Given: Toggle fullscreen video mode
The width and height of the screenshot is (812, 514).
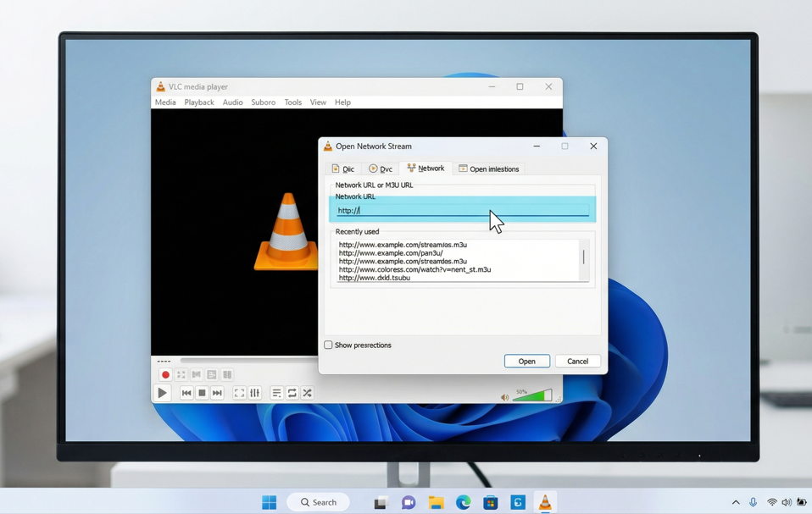Looking at the screenshot, I should (x=239, y=393).
